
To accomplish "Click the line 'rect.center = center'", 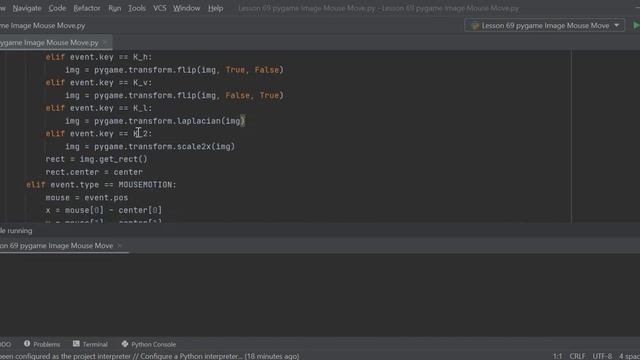I will point(94,172).
